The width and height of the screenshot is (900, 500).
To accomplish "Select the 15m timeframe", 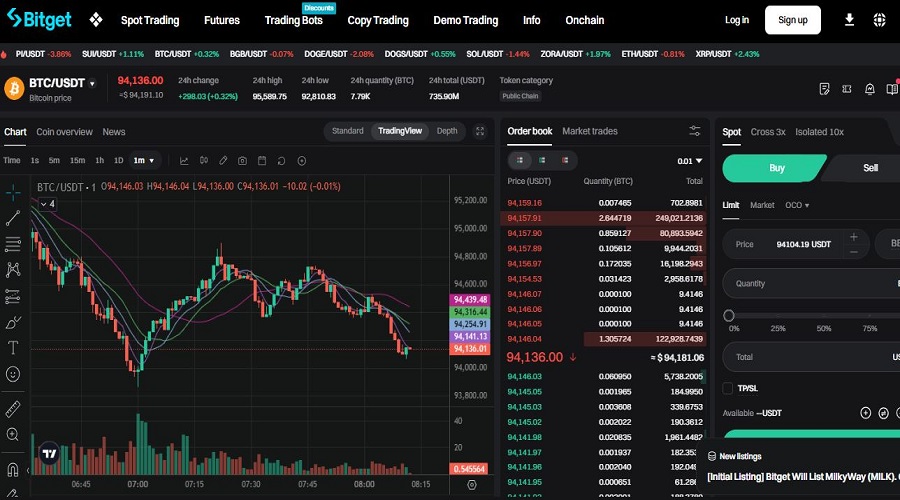I will coord(77,161).
